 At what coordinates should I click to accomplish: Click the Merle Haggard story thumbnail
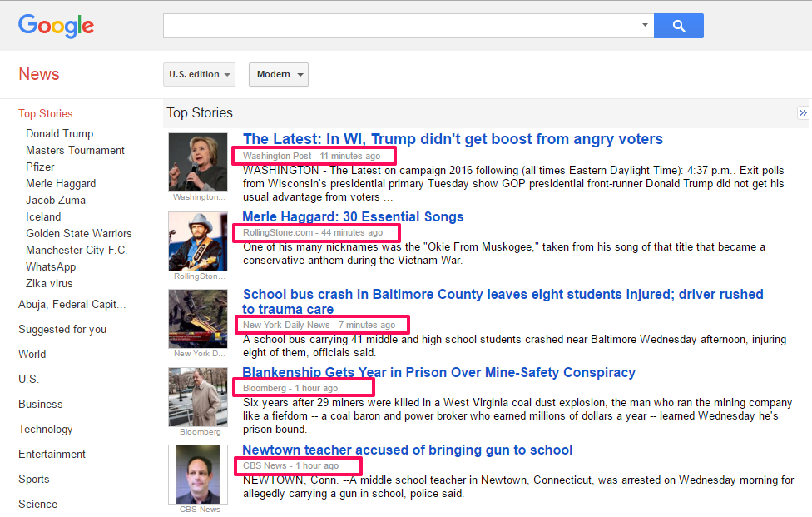pos(197,241)
